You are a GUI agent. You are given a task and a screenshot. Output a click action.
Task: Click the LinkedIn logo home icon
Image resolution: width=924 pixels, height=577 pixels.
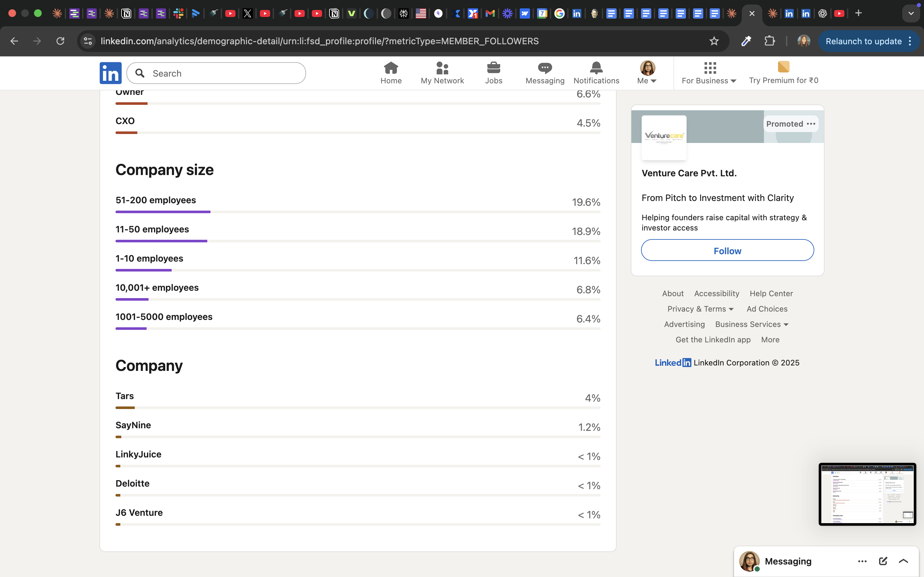point(110,73)
